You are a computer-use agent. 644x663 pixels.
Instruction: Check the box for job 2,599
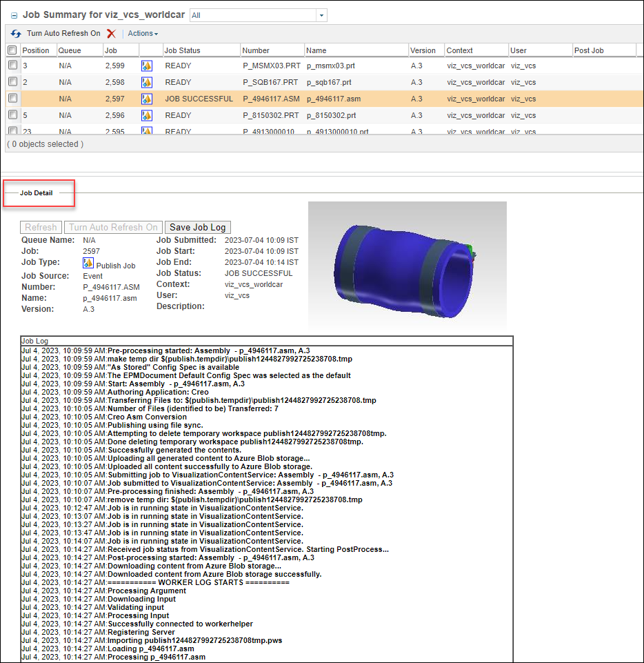pos(13,65)
